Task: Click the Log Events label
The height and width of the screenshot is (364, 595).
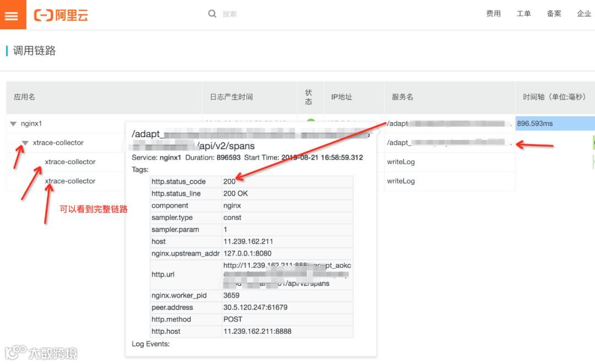Action: [150, 344]
